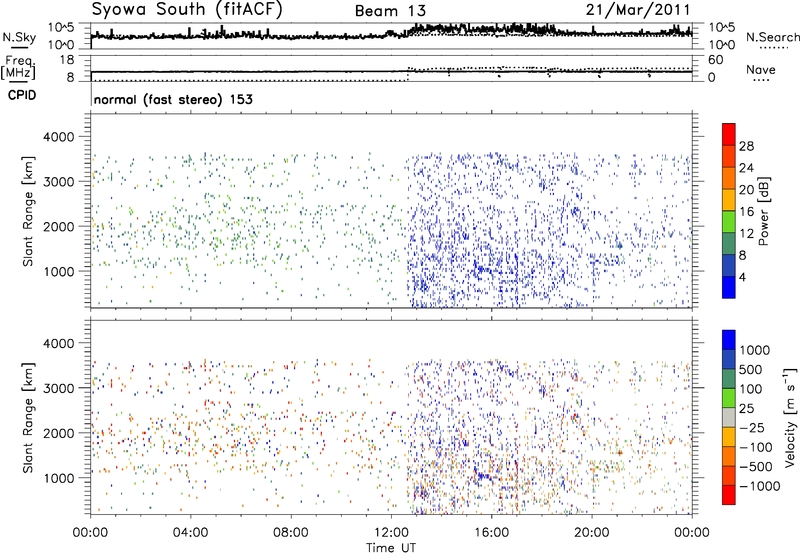
Task: Click the green 12 dB Power color band
Action: point(729,222)
